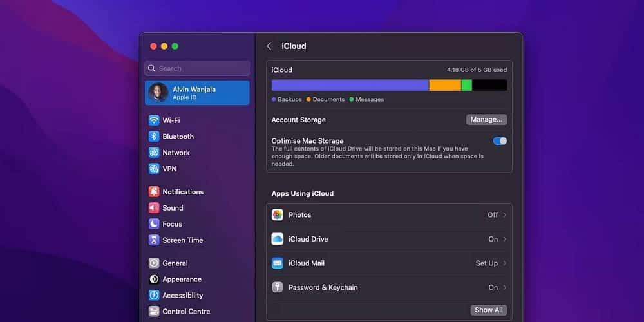Viewport: 644px width, 322px height.
Task: Click the iCloud Drive cloud icon
Action: (278, 239)
